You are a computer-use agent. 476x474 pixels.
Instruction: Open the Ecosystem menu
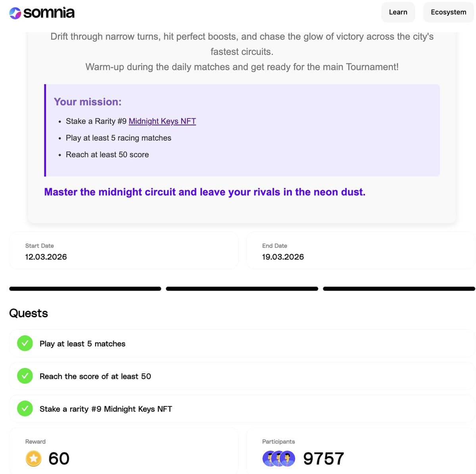click(x=448, y=12)
